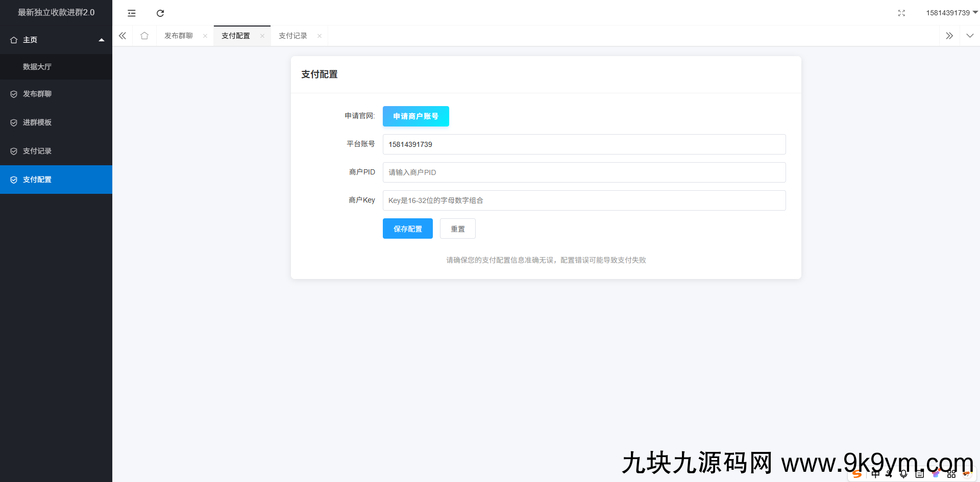
Task: Click the microphone icon in the system tray
Action: (x=903, y=474)
